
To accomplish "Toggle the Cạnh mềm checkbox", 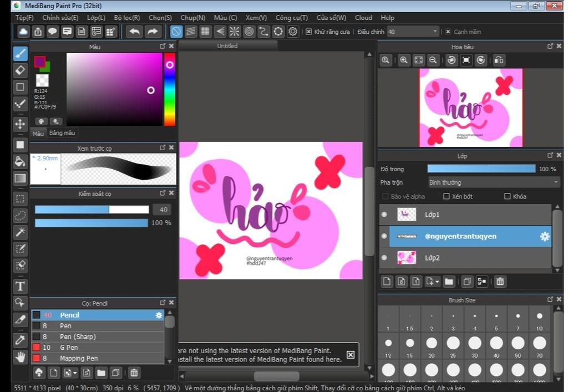I will point(448,32).
